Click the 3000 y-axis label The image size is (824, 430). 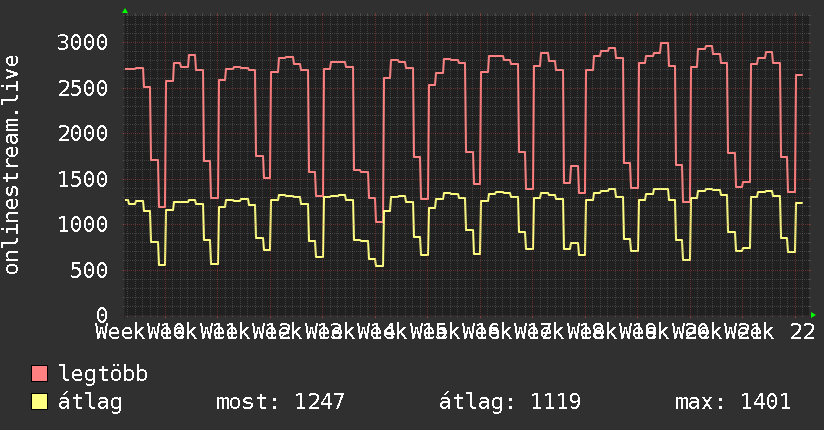pyautogui.click(x=83, y=43)
